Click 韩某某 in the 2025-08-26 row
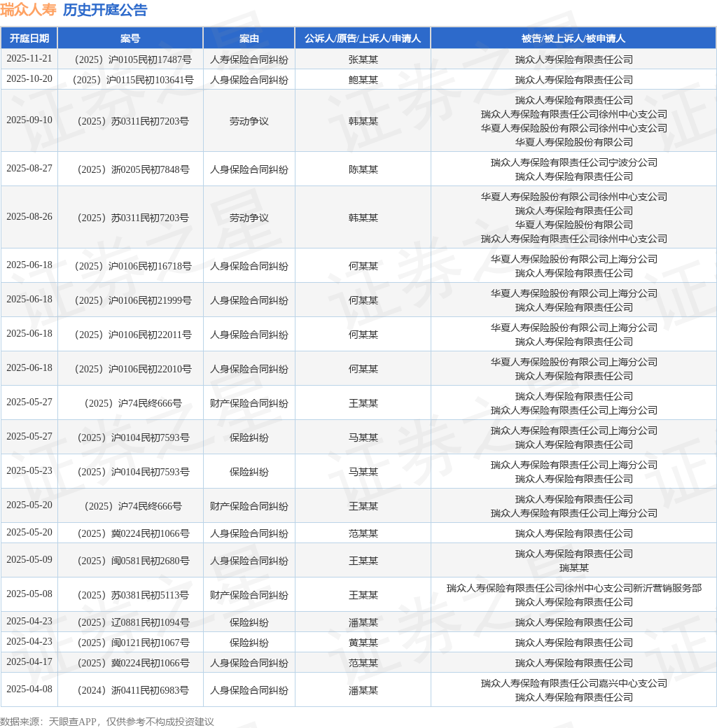The width and height of the screenshot is (717, 728). pyautogui.click(x=363, y=218)
